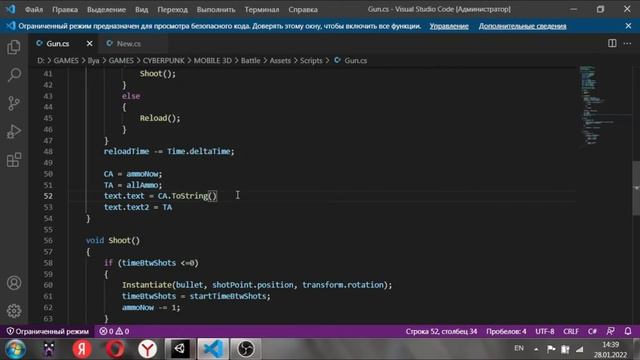Change indentation via Пробелов: 4

pos(506,331)
